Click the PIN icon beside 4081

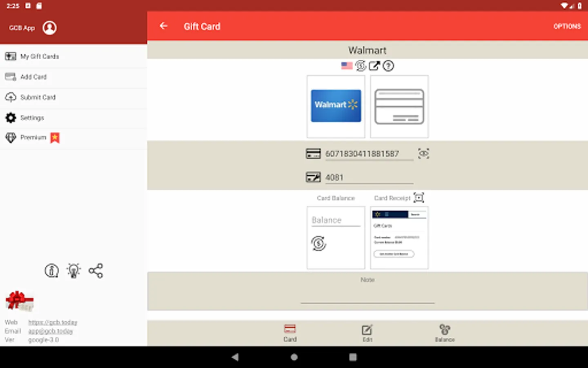pyautogui.click(x=313, y=177)
